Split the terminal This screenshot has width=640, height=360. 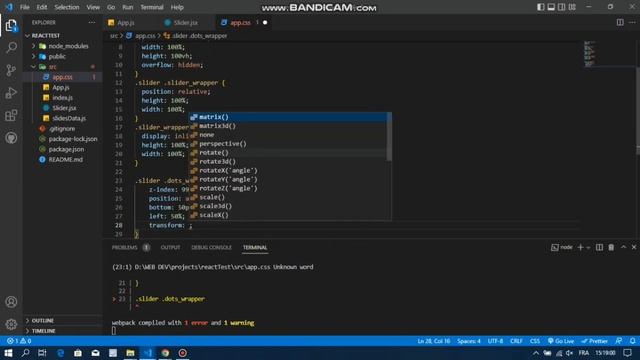(x=599, y=247)
